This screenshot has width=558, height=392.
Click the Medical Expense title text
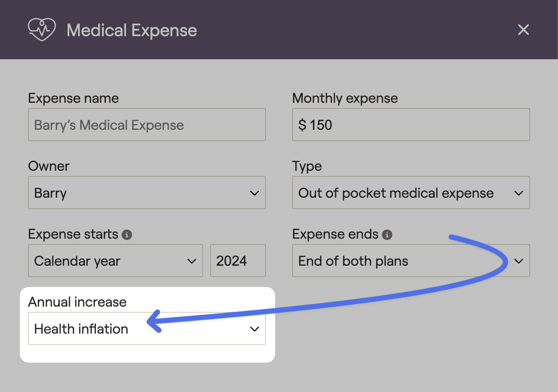132,30
